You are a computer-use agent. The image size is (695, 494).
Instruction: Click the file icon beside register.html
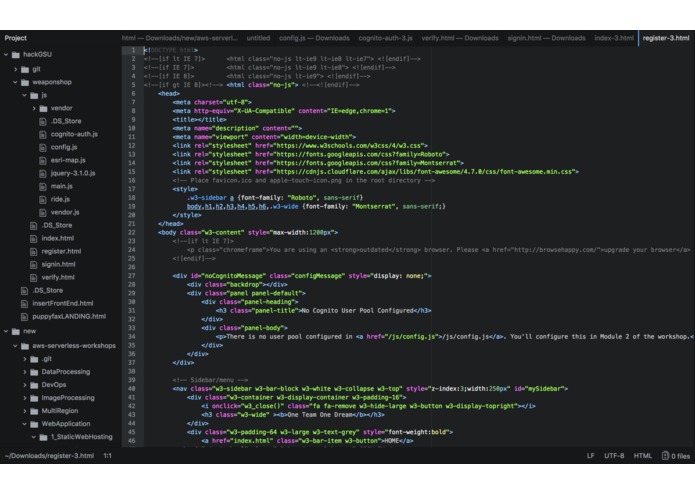tap(34, 252)
